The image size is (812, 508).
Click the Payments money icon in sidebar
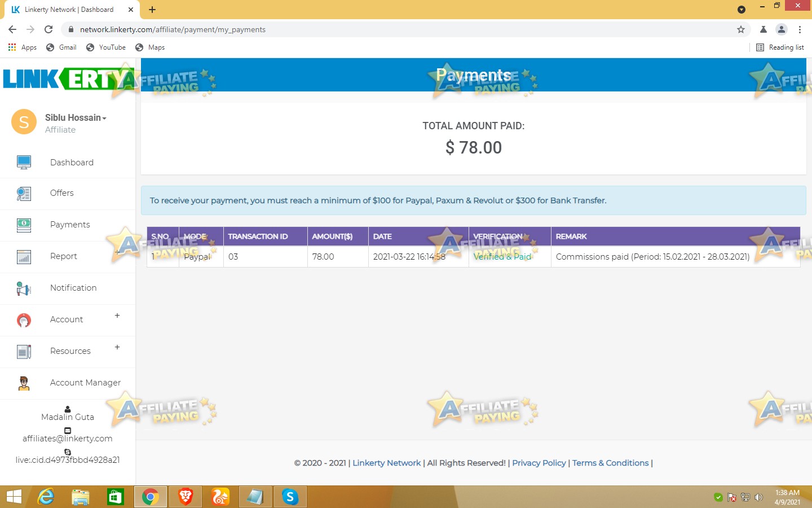[x=24, y=225]
